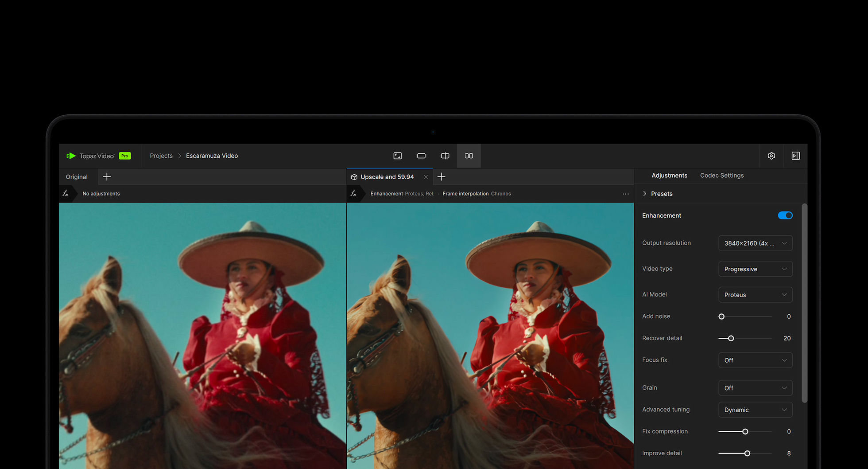
Task: Select the side-by-side comparison view icon
Action: click(x=469, y=156)
